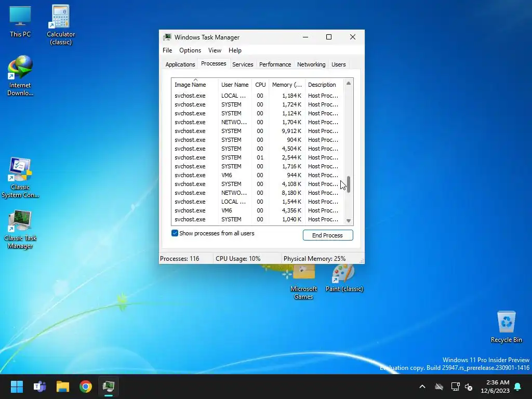This screenshot has width=532, height=399.
Task: Select svchost.exe row with 4,108 K
Action: click(257, 184)
